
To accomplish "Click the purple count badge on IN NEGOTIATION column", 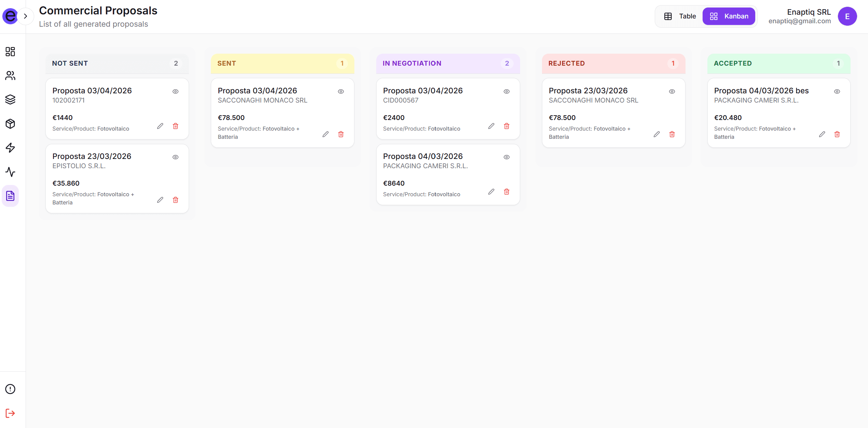I will 507,63.
